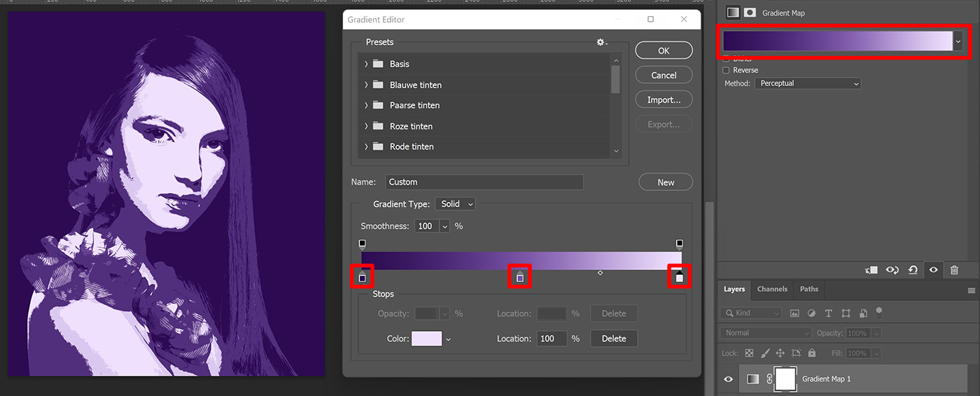The image size is (980, 396).
Task: Hide the Gradient Map 1 layer
Action: (729, 379)
